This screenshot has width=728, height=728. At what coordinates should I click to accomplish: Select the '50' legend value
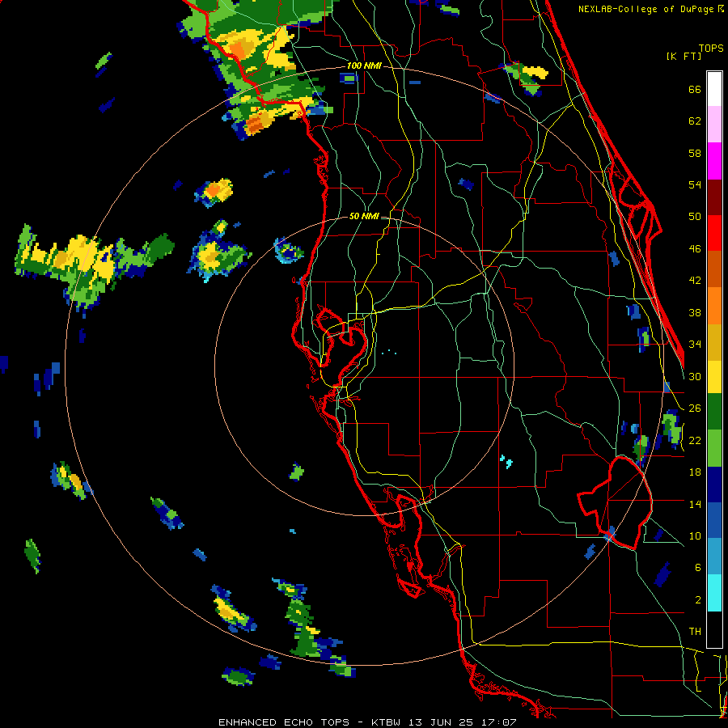(x=695, y=217)
